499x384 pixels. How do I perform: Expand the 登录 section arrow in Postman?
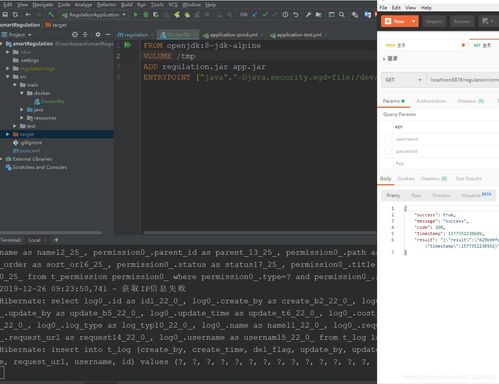pyautogui.click(x=384, y=59)
